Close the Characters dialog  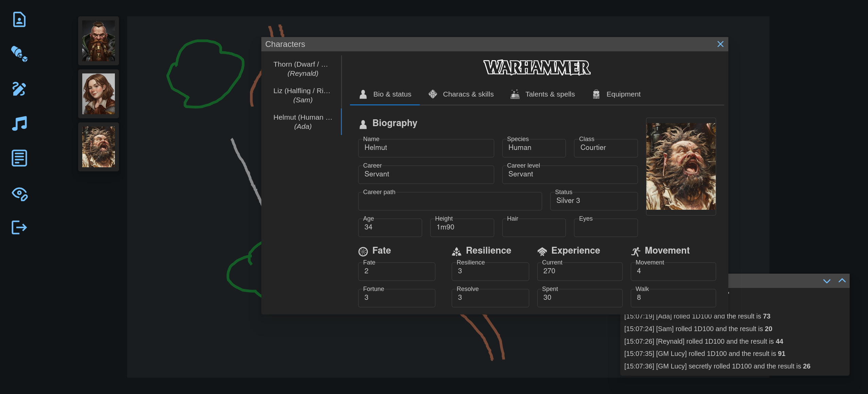coord(720,44)
